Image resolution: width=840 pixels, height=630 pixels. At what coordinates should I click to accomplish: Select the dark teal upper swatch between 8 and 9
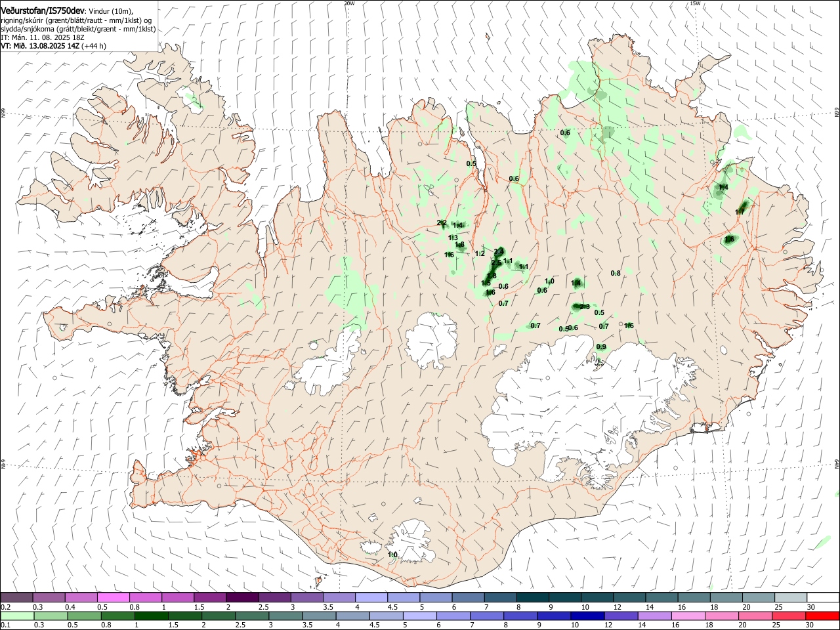pos(532,598)
